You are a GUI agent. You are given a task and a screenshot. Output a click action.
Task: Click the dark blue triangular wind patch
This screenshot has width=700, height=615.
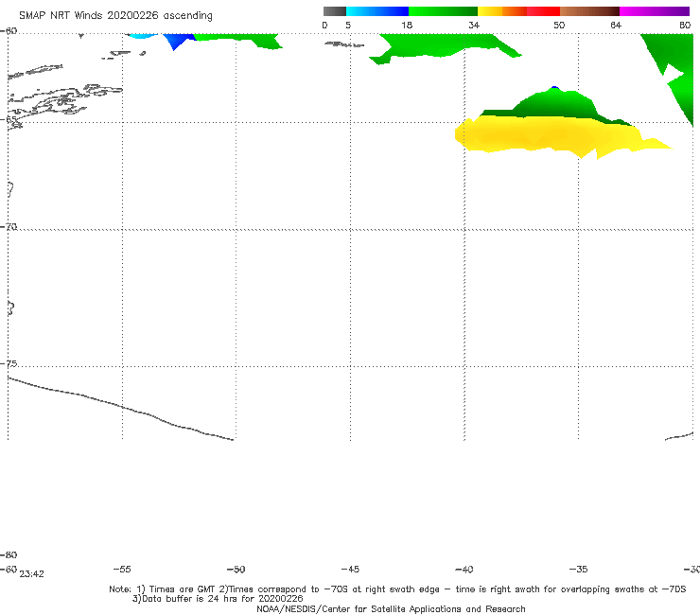coord(178,40)
